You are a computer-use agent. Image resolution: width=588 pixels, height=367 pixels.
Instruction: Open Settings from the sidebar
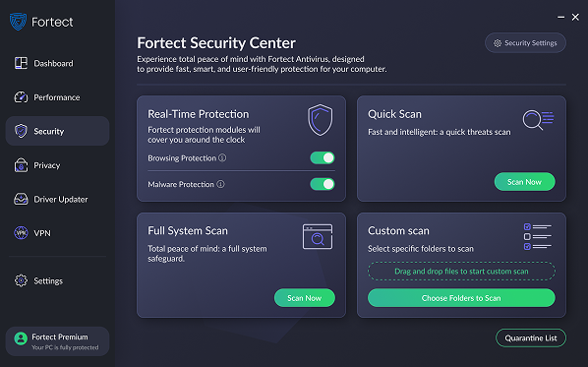(57, 280)
